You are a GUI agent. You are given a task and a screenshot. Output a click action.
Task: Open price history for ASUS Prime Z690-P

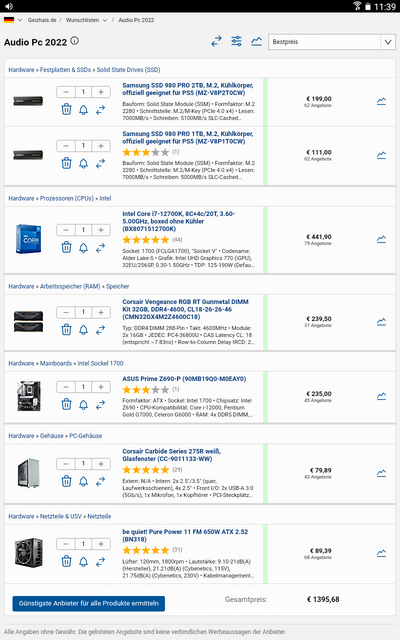tap(381, 396)
